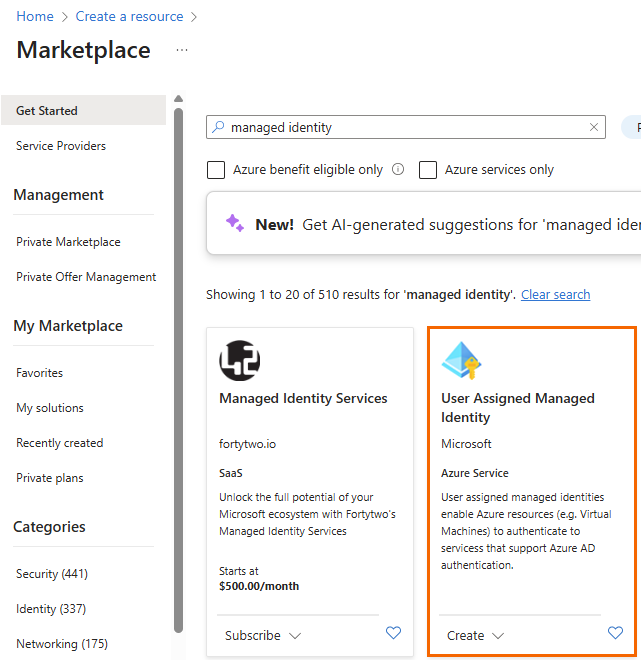Click the fortytwo.io Managed Identity Services logo
This screenshot has width=641, height=660.
pyautogui.click(x=240, y=361)
